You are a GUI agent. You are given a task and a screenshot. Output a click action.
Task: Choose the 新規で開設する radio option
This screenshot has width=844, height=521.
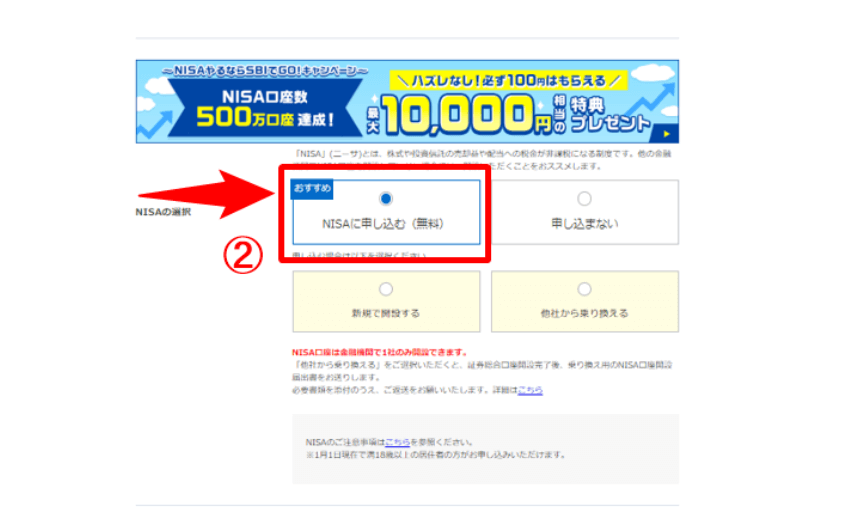385,289
